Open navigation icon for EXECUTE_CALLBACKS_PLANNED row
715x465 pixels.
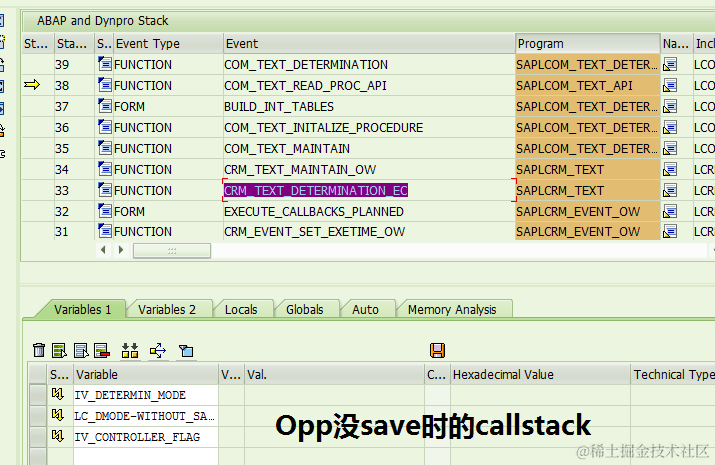click(x=670, y=211)
